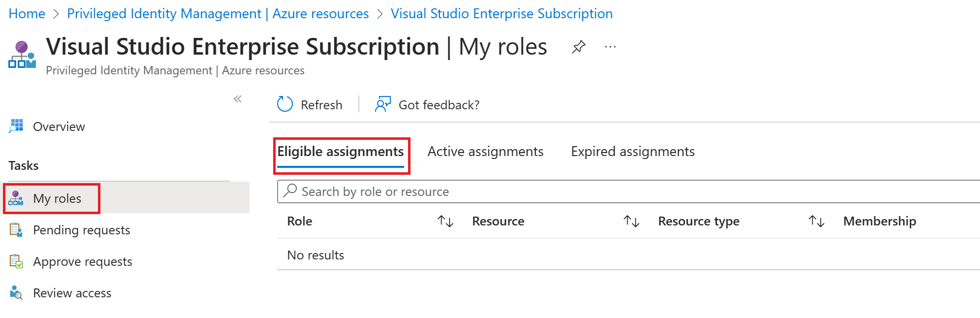The image size is (980, 318).
Task: Open Approve requests in sidebar
Action: tap(82, 261)
